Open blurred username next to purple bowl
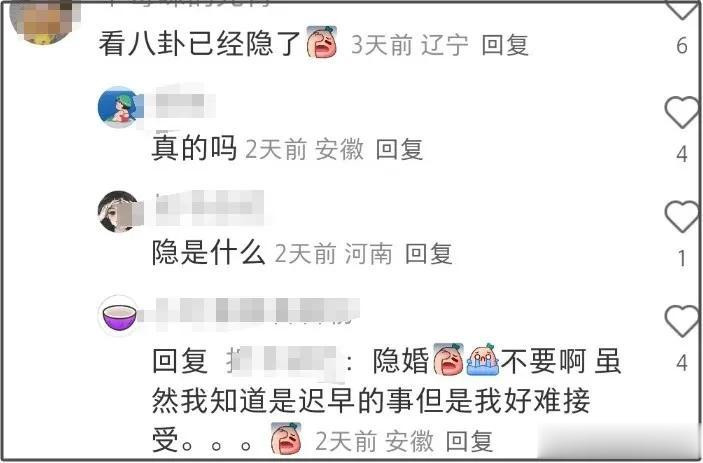This screenshot has width=703, height=463. pos(251,312)
